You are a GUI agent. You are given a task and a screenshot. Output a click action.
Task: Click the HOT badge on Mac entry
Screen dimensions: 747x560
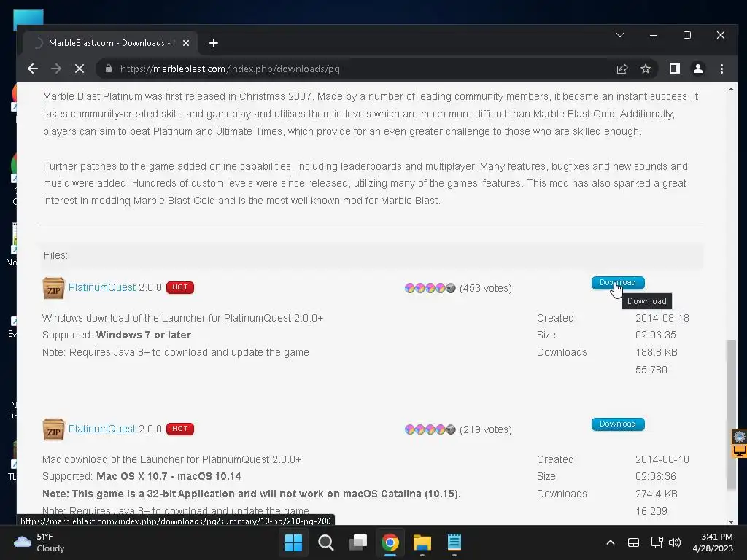click(179, 429)
